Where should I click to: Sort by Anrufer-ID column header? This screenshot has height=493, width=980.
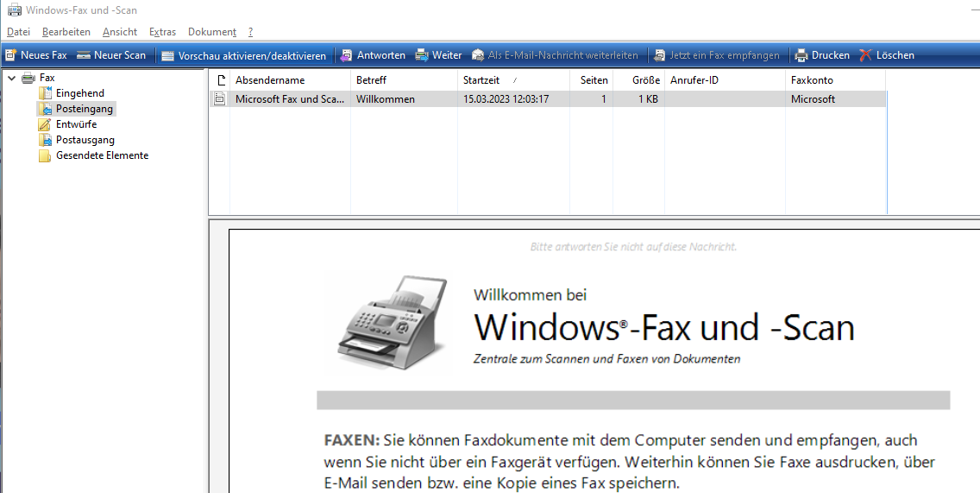[x=725, y=80]
